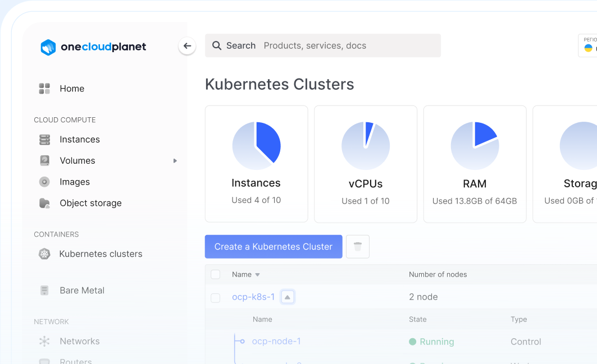
Task: Open the ocp-k8s-1 cluster link
Action: click(x=253, y=297)
